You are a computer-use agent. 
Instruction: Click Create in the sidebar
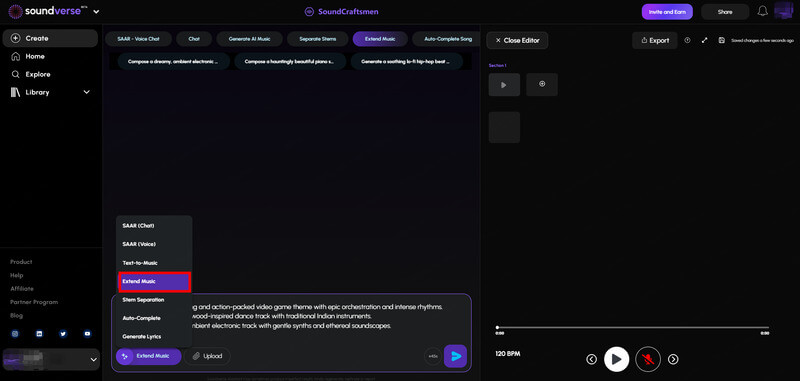tap(50, 38)
